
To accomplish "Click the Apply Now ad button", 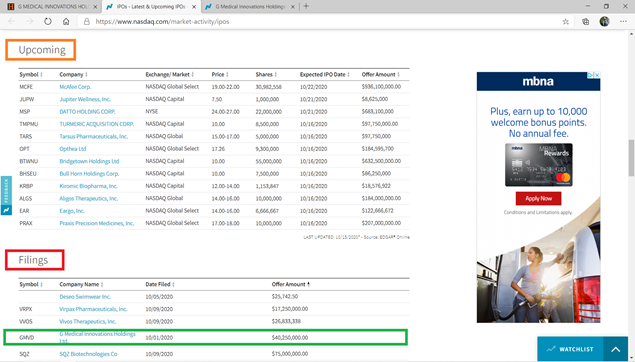I will tap(538, 198).
